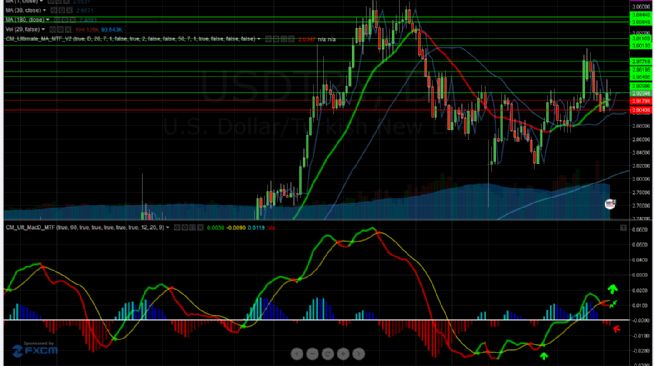
Task: Remove the CM_Ult_MacD_MTF indicator
Action: pos(200,228)
